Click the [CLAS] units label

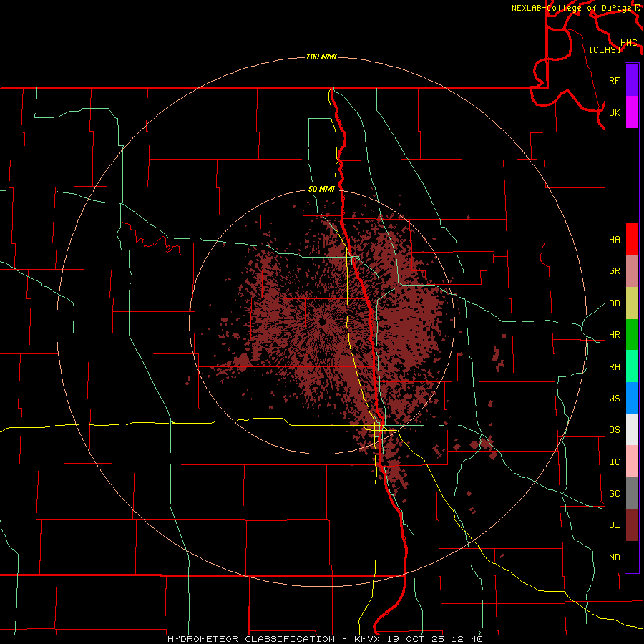coord(605,49)
